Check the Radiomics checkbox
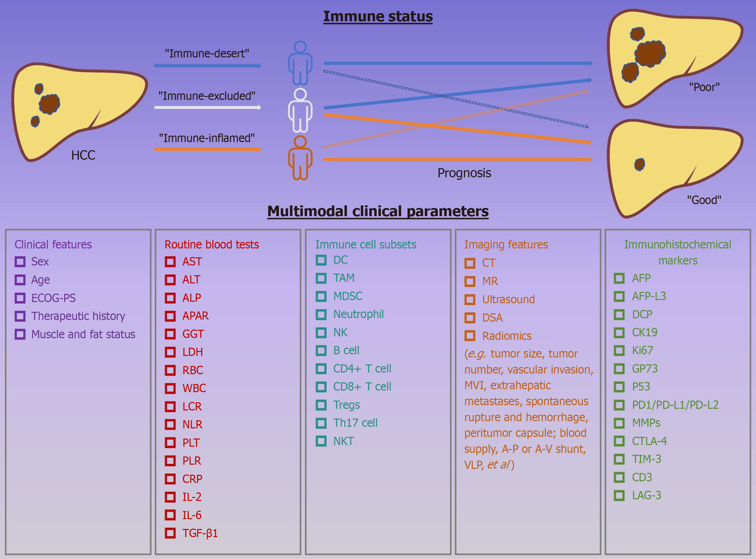The image size is (756, 559). (x=470, y=336)
